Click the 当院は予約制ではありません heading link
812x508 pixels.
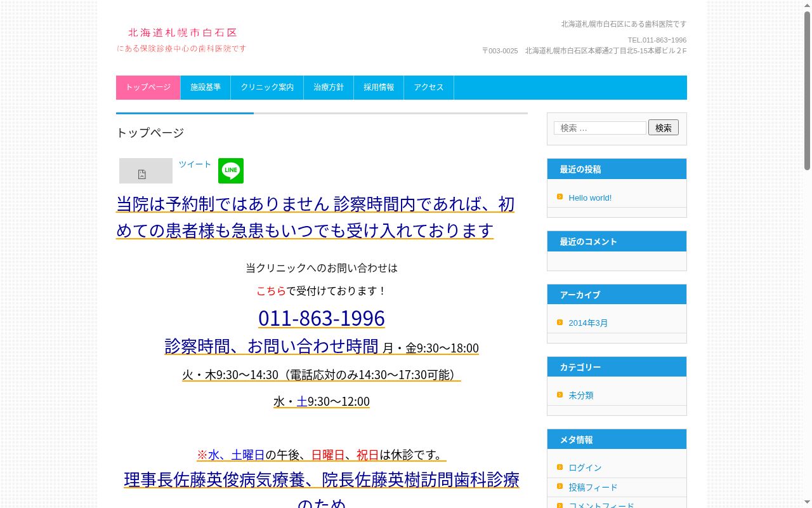pos(315,217)
